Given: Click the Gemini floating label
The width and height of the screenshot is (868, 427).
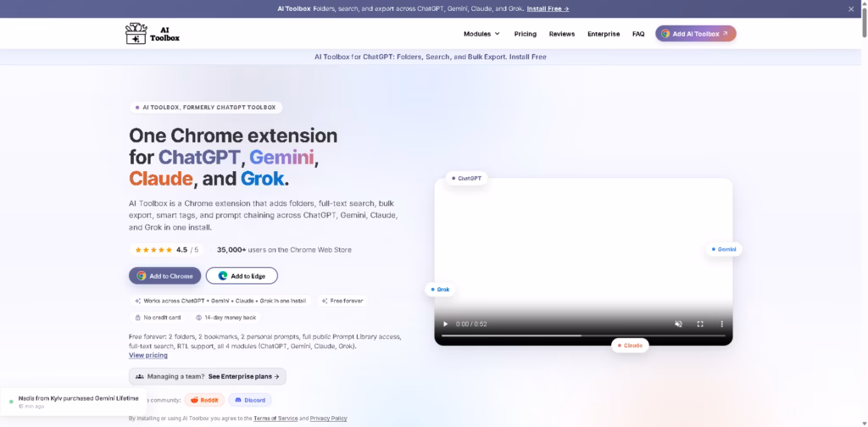Looking at the screenshot, I should (724, 249).
